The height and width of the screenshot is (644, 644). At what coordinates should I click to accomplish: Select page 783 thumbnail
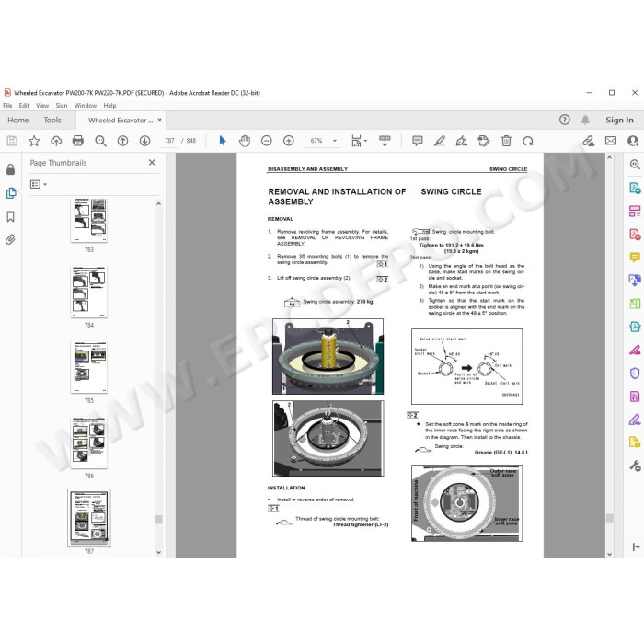pyautogui.click(x=89, y=220)
